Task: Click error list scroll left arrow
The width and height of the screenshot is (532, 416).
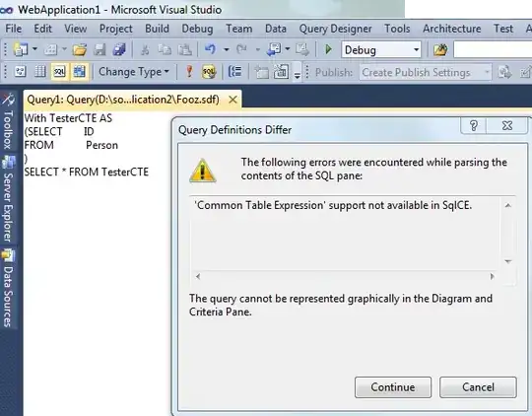Action: tap(198, 276)
